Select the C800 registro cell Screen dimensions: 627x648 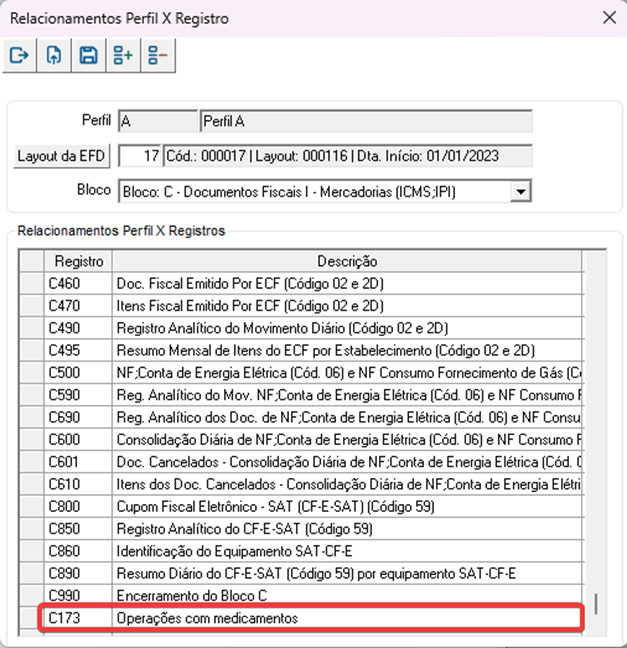(78, 507)
